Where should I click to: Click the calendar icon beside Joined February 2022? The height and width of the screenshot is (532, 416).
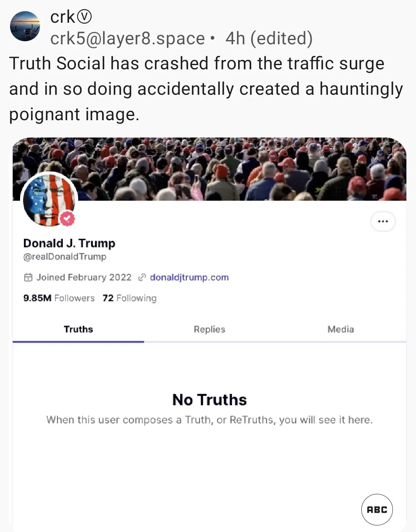[x=28, y=277]
